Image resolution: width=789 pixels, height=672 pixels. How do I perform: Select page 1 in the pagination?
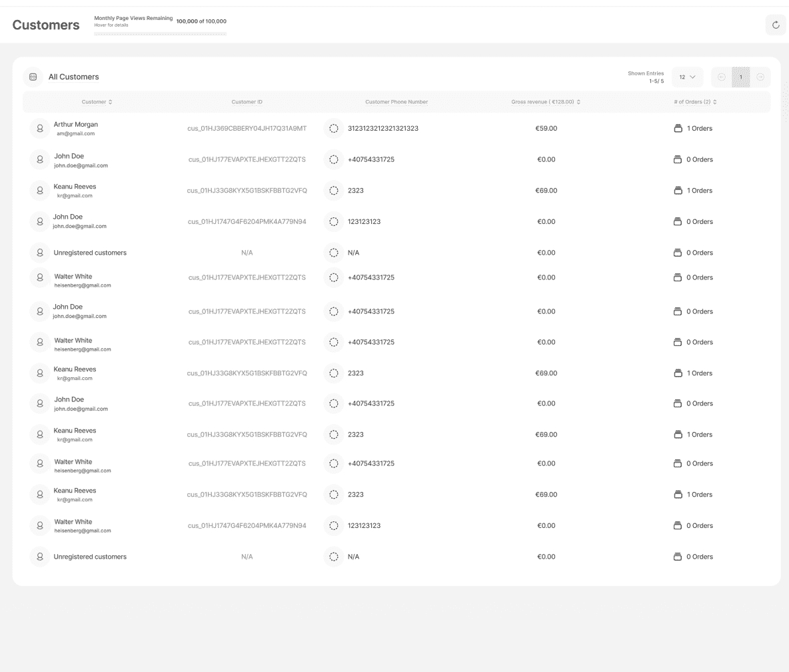pyautogui.click(x=741, y=77)
